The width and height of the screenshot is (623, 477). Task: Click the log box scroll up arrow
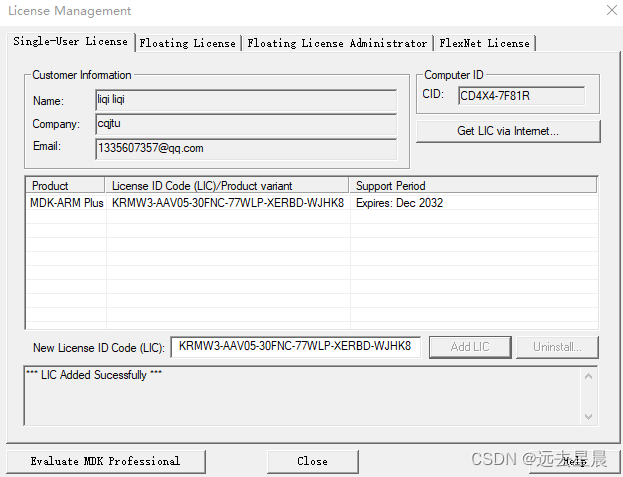tap(589, 376)
